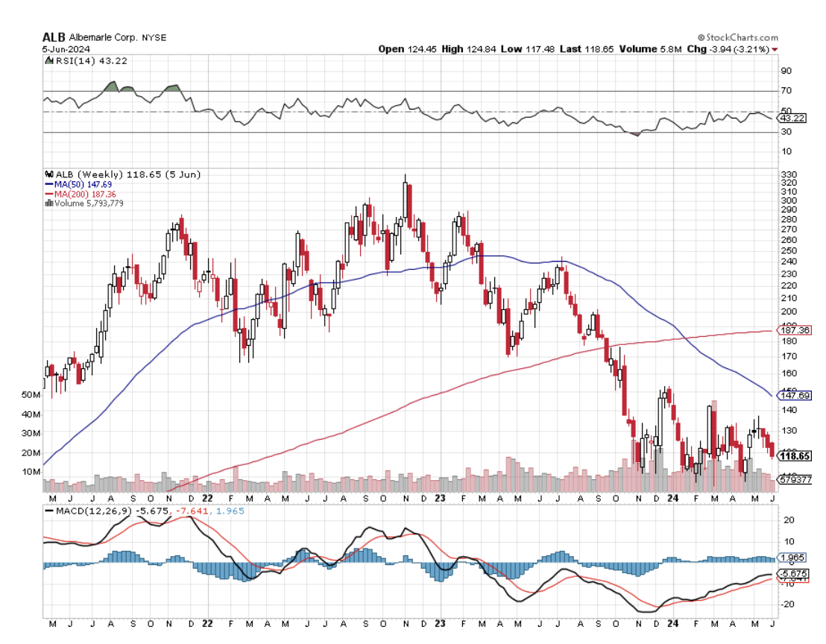The width and height of the screenshot is (826, 644).
Task: Click the MA(50) blue line legend marker
Action: click(x=50, y=183)
